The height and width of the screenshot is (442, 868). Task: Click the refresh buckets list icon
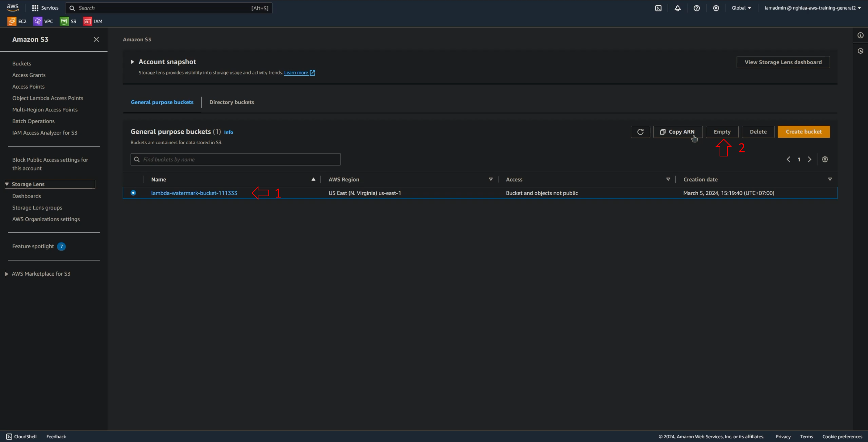coord(641,131)
